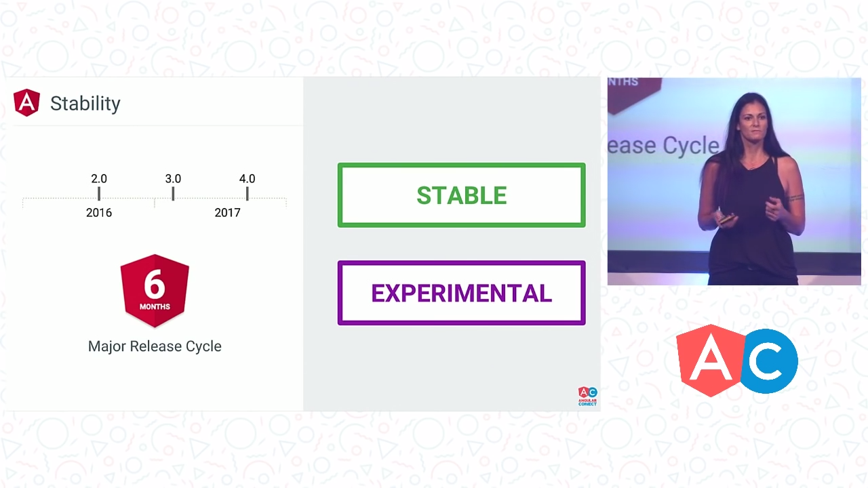The width and height of the screenshot is (868, 488).
Task: Click the 2016 year label
Action: (x=99, y=213)
